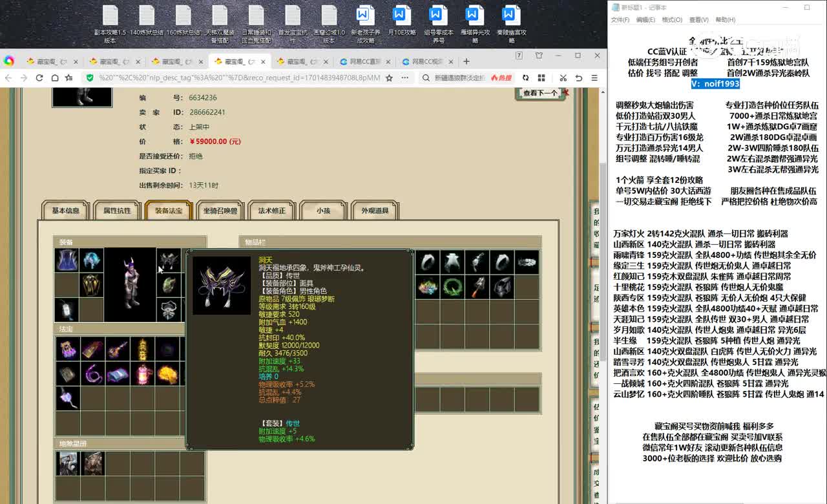Click the browser home icon

point(54,78)
